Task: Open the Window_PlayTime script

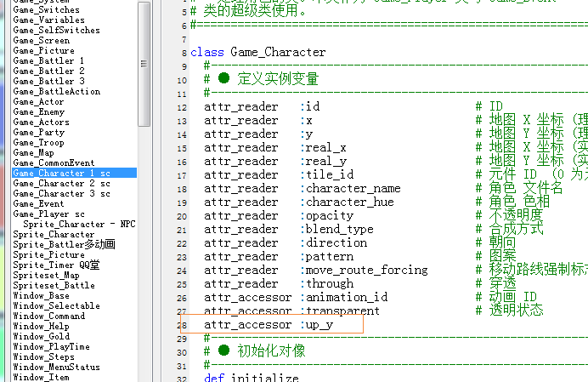Action: pyautogui.click(x=51, y=346)
